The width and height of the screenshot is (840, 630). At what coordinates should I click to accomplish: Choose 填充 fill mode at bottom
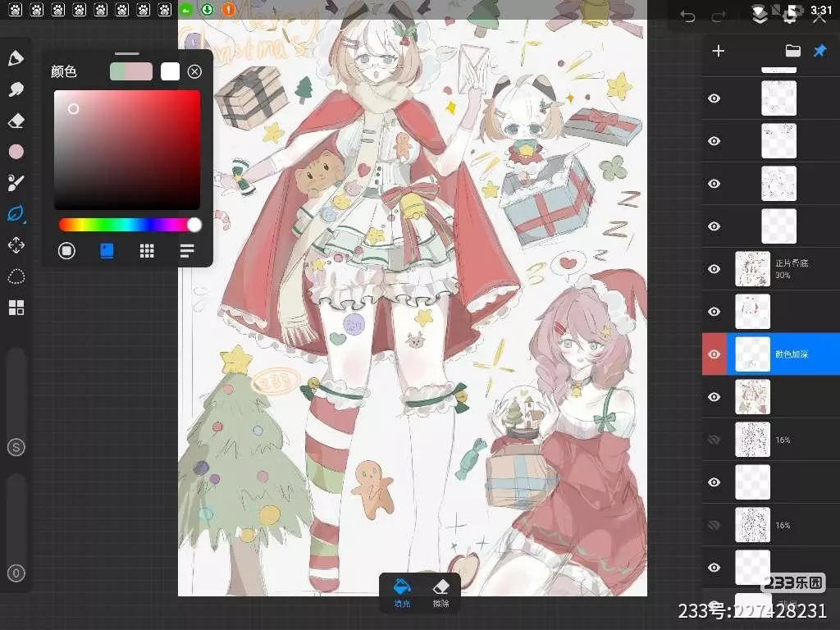click(402, 592)
